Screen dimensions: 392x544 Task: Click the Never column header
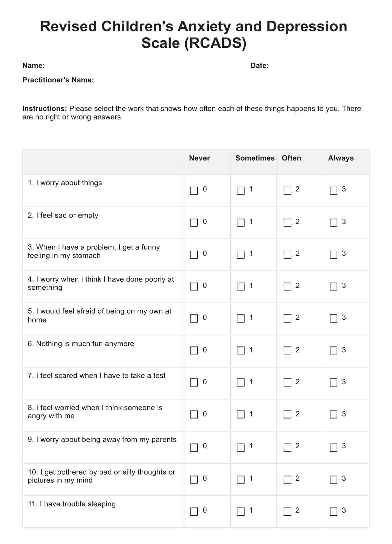[x=199, y=158]
